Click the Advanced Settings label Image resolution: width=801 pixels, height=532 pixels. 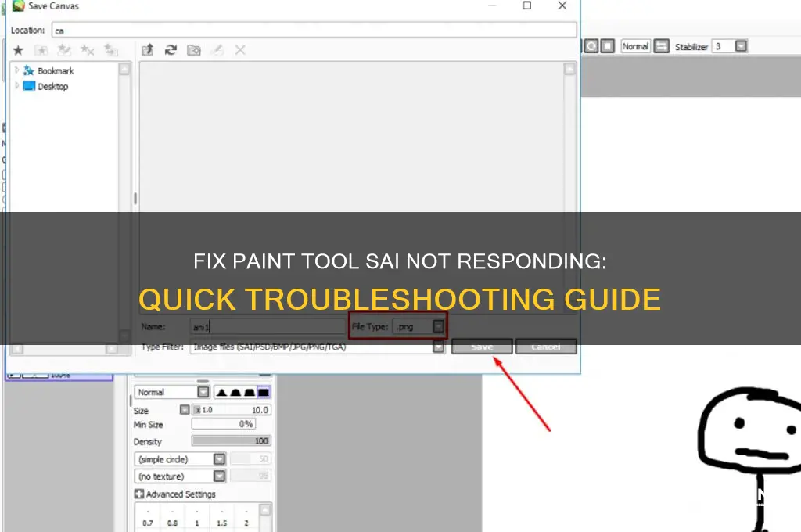click(181, 494)
